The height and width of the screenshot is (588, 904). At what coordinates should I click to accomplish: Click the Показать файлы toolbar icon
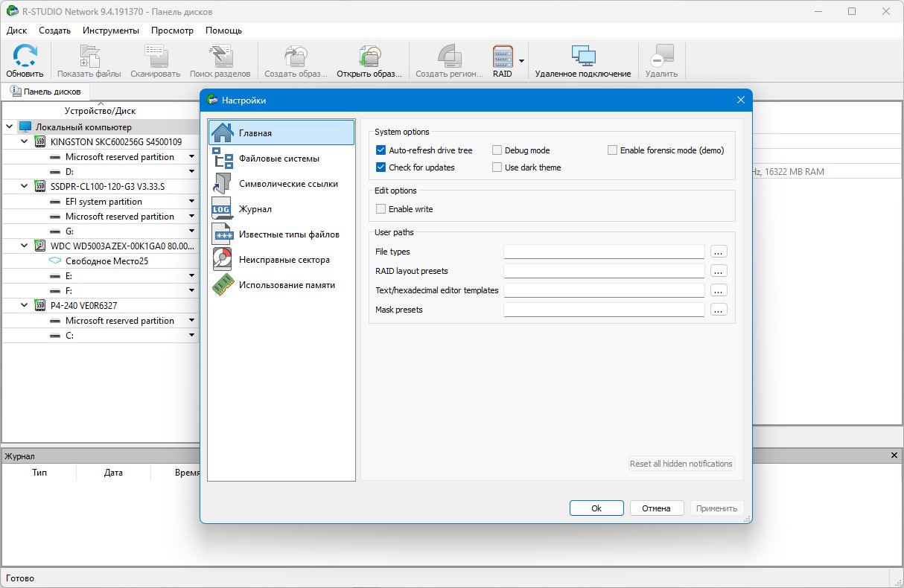89,56
